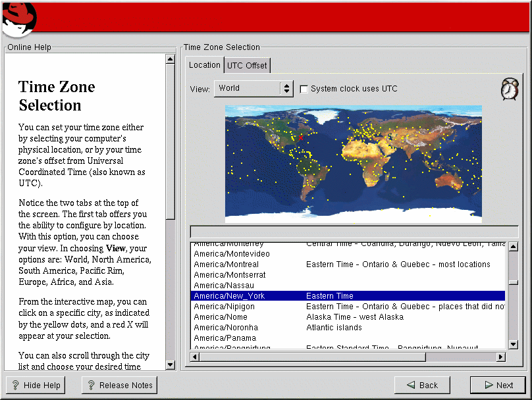This screenshot has width=532, height=400.
Task: Click the question mark icon on Release Notes
Action: point(91,385)
